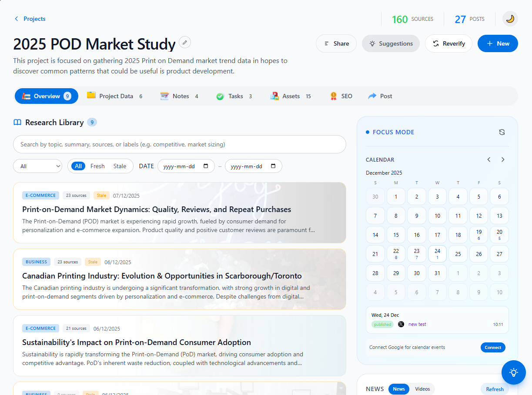The height and width of the screenshot is (395, 532).
Task: Open the All category dropdown
Action: (x=38, y=166)
